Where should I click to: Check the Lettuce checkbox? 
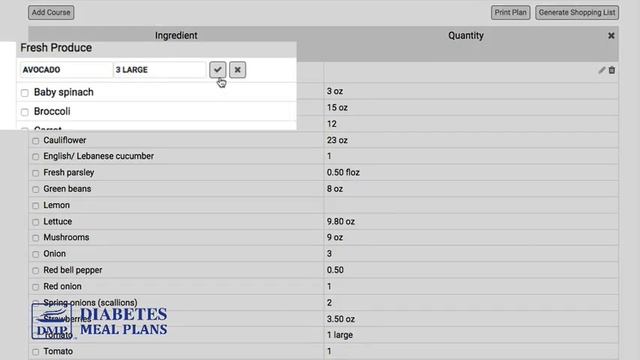coord(36,222)
